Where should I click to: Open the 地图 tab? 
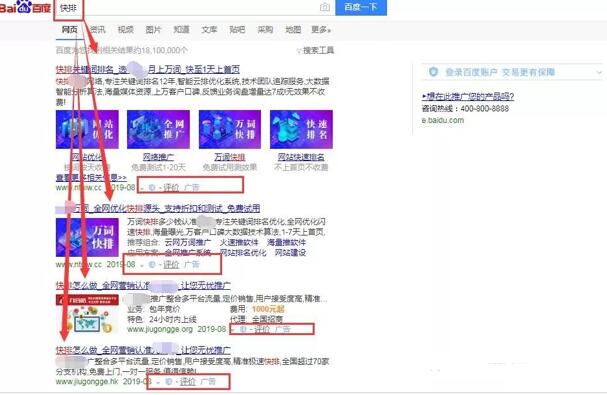tap(293, 29)
